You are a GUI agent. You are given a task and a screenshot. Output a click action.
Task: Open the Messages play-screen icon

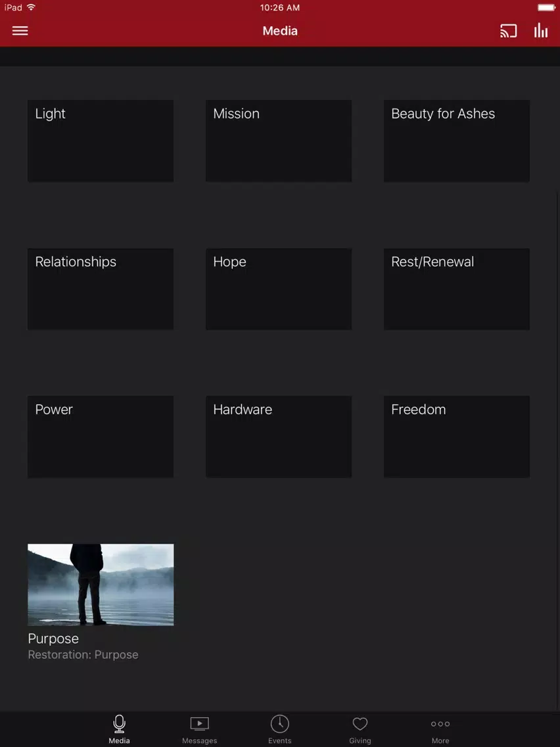200,723
